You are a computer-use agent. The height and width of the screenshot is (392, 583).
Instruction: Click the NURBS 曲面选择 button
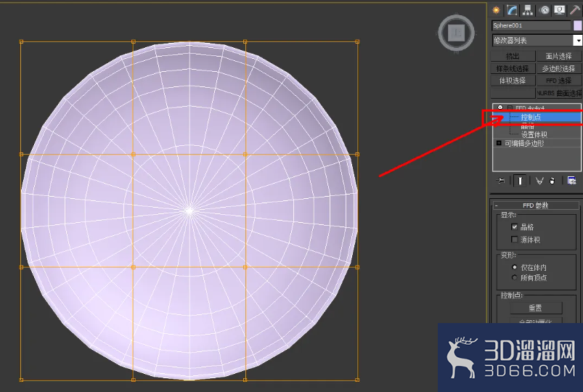(559, 93)
